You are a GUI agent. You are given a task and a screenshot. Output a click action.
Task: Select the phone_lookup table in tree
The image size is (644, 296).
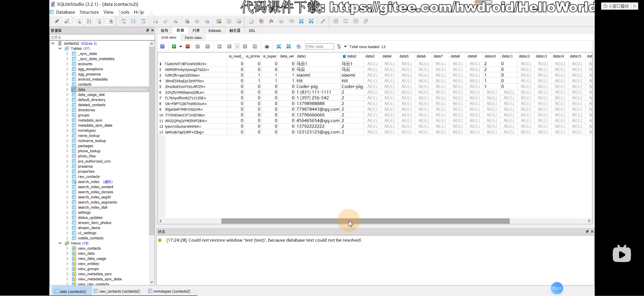[x=89, y=151]
